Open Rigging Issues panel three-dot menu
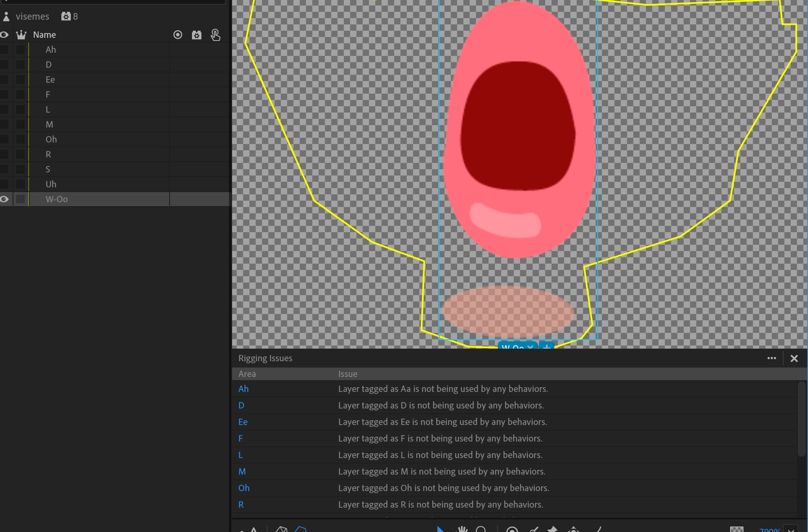This screenshot has height=532, width=808. (x=771, y=358)
